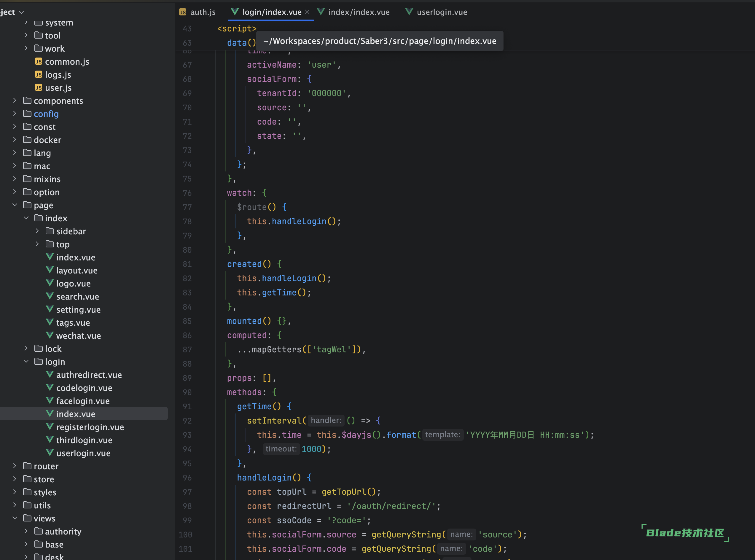This screenshot has height=560, width=755.
Task: Switch to the auth.js tab
Action: (197, 12)
